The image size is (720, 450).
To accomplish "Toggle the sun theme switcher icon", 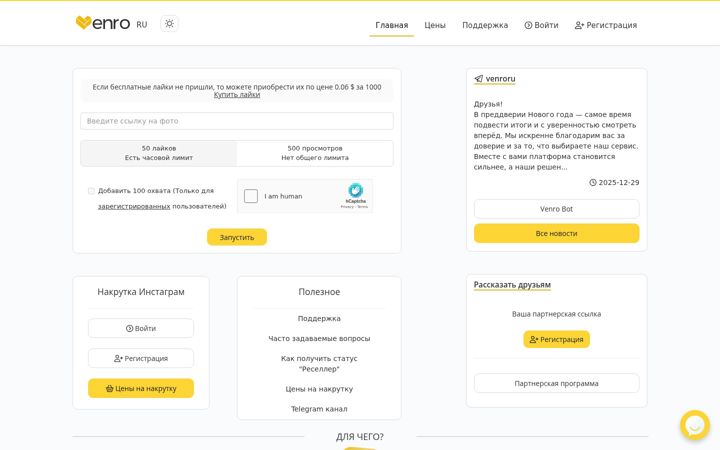I will point(169,23).
